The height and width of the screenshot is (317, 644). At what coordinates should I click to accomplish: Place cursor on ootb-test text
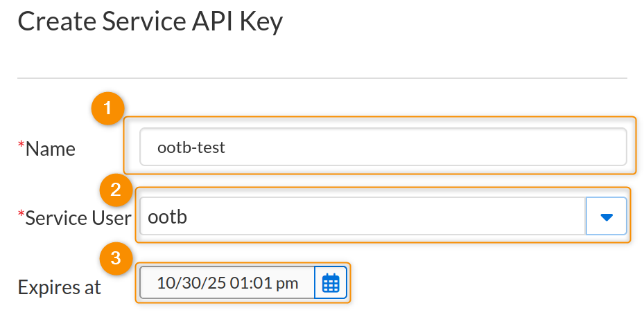(x=191, y=147)
